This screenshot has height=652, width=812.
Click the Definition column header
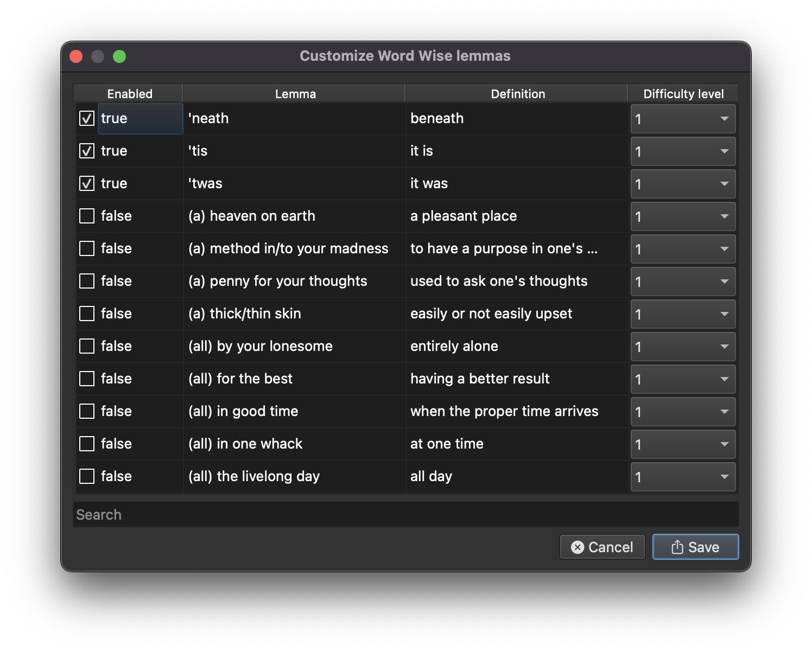[x=517, y=94]
